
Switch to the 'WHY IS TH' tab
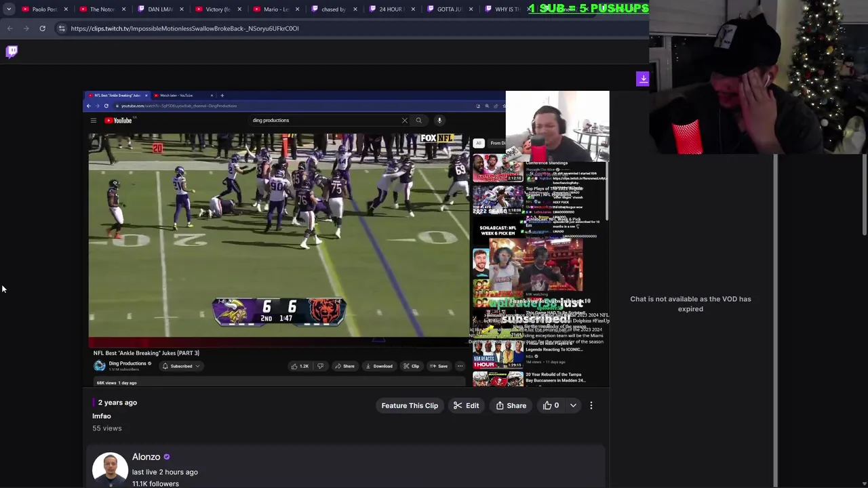tap(505, 9)
